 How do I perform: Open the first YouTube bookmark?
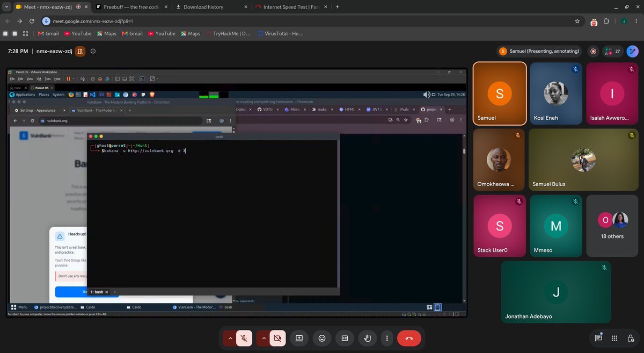[x=77, y=33]
